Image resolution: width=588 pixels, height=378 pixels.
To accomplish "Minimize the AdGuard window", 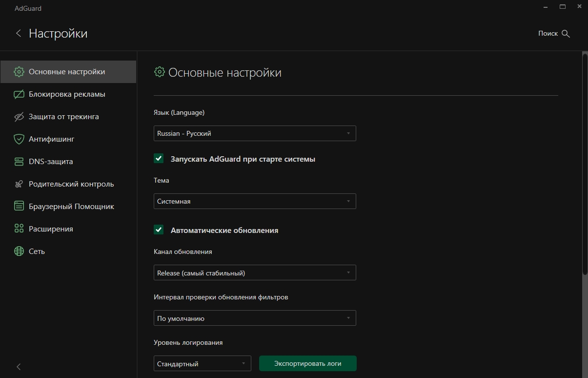I will click(545, 7).
